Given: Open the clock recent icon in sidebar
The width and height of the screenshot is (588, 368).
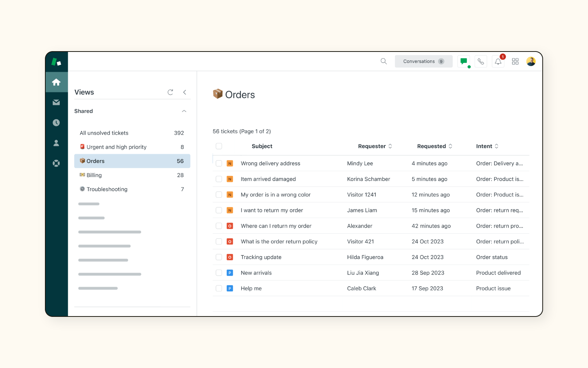Looking at the screenshot, I should tap(56, 123).
